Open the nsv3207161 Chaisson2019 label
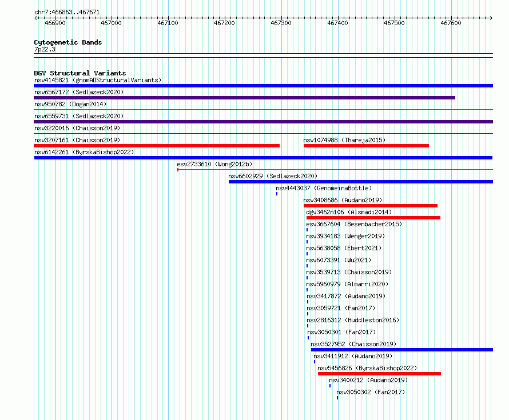Screen dimensions: 509x420 coord(77,140)
